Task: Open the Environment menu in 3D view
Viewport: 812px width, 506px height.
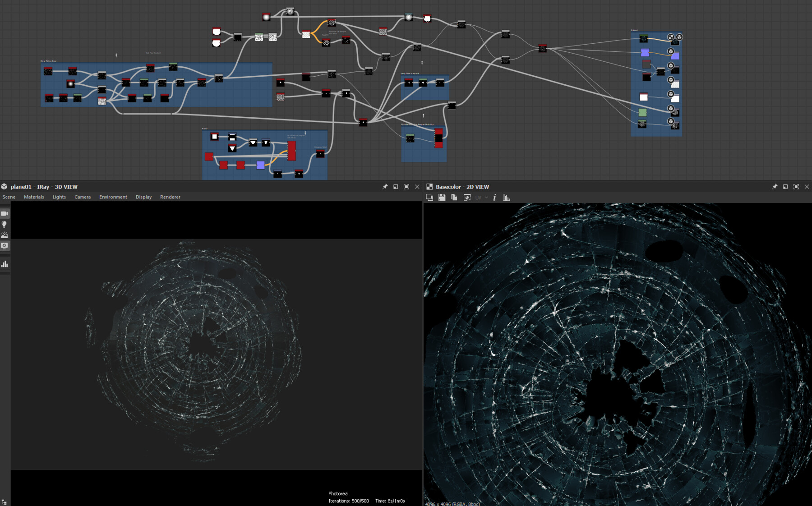Action: pyautogui.click(x=113, y=197)
